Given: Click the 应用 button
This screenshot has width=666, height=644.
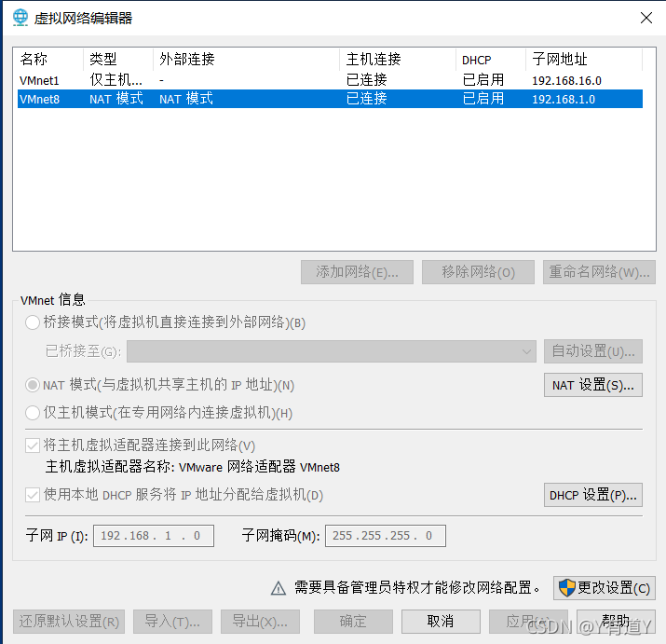Looking at the screenshot, I should [528, 622].
